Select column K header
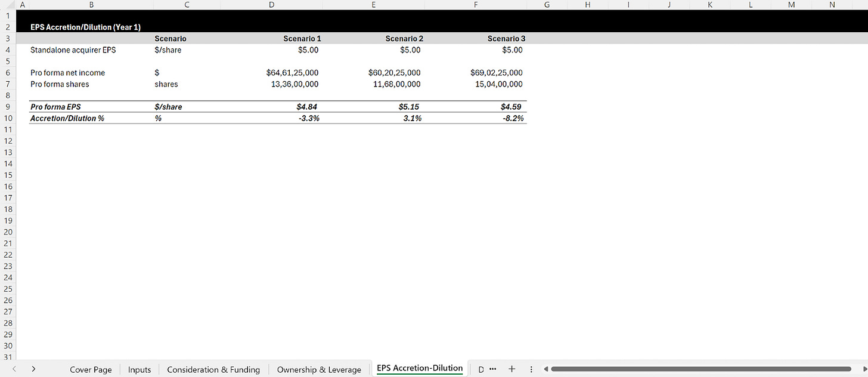868x377 pixels. (709, 5)
